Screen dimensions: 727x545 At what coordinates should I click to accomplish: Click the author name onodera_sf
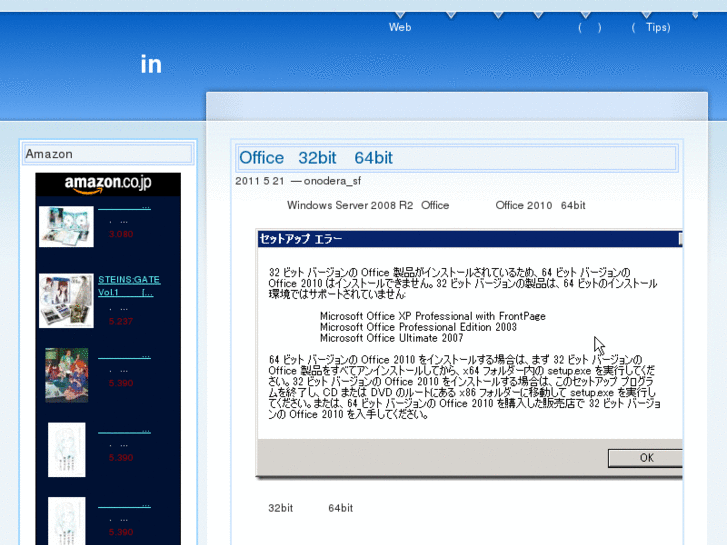[x=332, y=181]
